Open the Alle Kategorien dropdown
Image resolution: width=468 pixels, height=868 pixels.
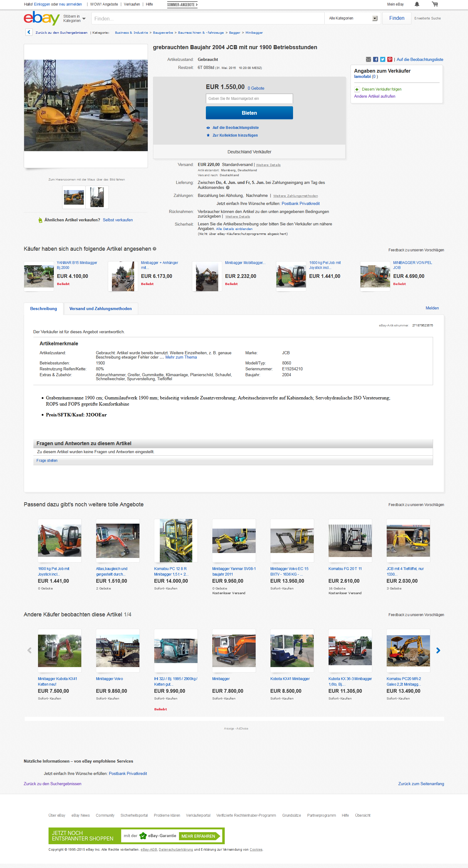click(x=353, y=18)
